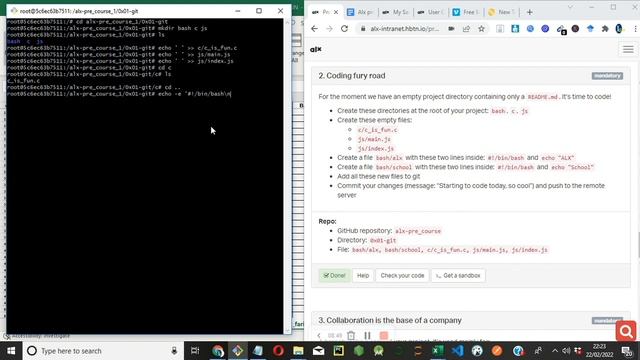This screenshot has height=360, width=640.
Task: Open a new browser tab
Action: click(529, 12)
